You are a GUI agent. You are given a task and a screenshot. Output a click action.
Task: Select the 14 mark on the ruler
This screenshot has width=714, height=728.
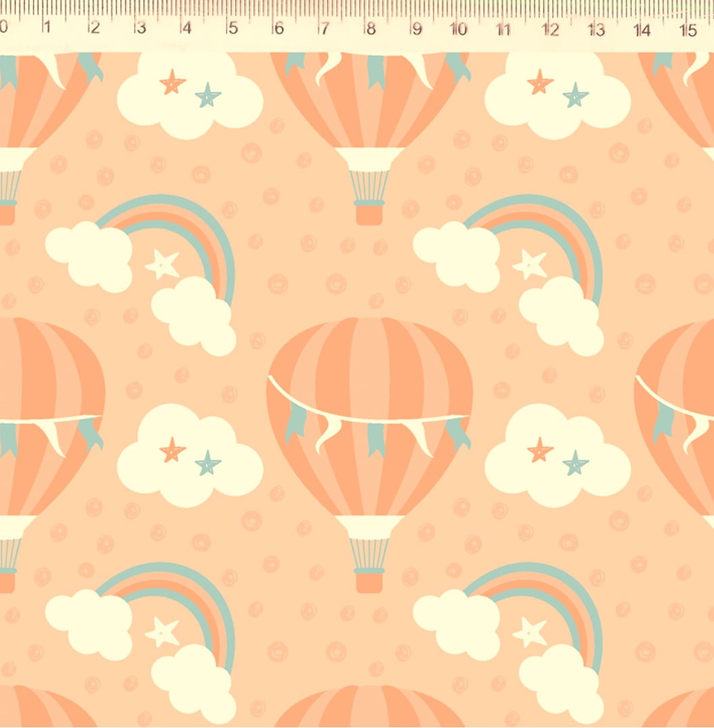(642, 30)
